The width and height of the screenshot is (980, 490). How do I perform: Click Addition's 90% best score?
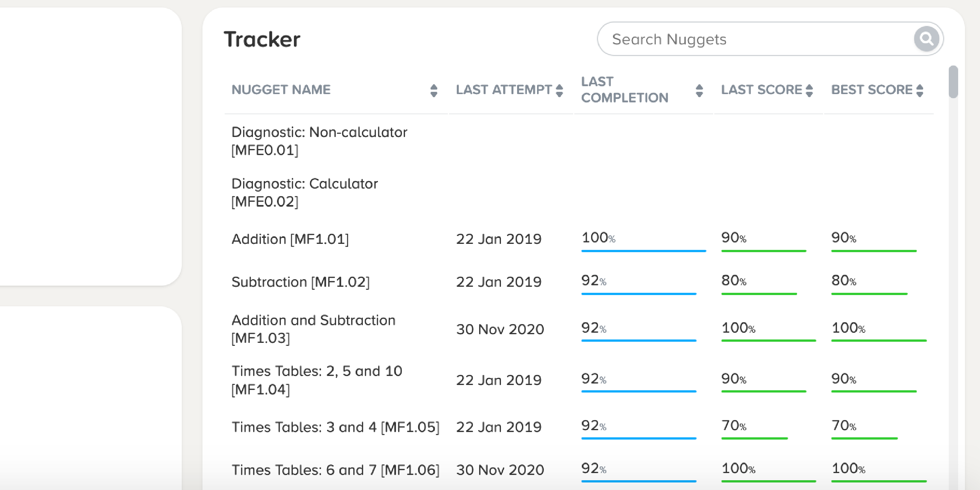(x=844, y=237)
